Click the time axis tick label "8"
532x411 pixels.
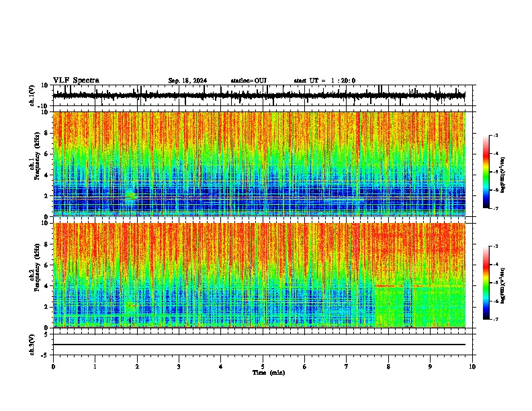click(x=388, y=367)
